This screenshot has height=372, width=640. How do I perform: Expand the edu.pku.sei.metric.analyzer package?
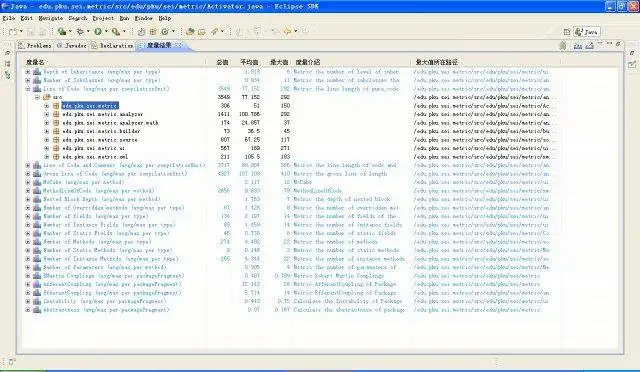[47, 114]
